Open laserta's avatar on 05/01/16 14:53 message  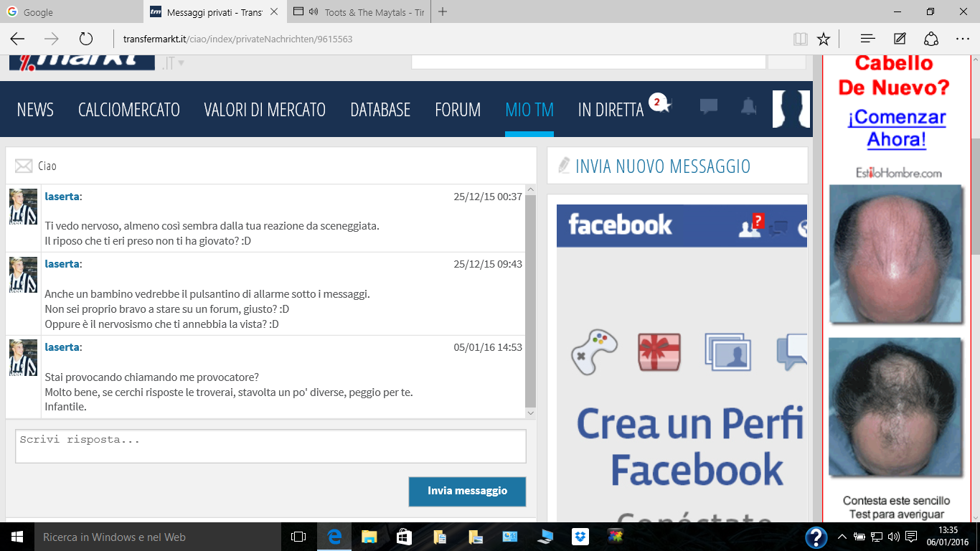tap(23, 358)
